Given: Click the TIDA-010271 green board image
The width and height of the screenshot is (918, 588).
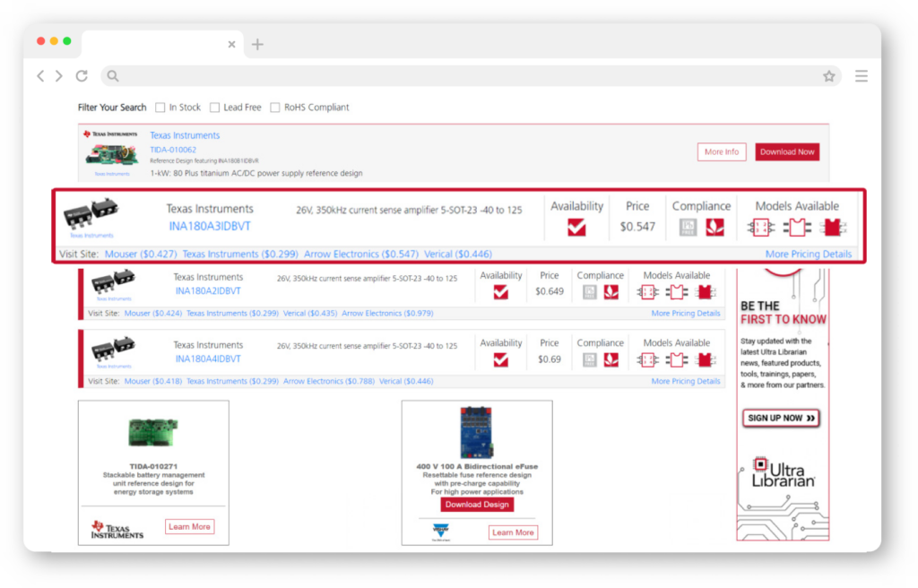Looking at the screenshot, I should (x=153, y=433).
